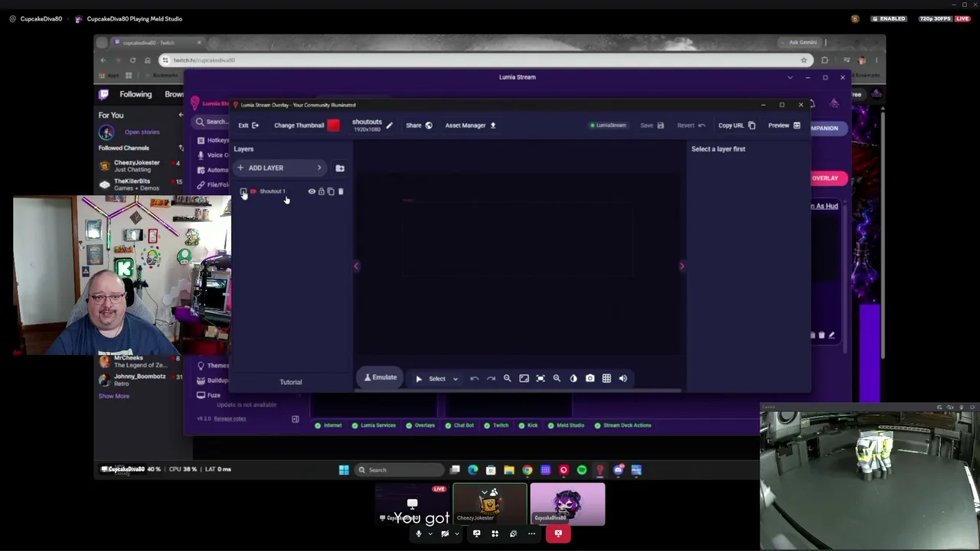This screenshot has height=551, width=980.
Task: Click the Twitch logo in the browser
Action: click(x=103, y=94)
